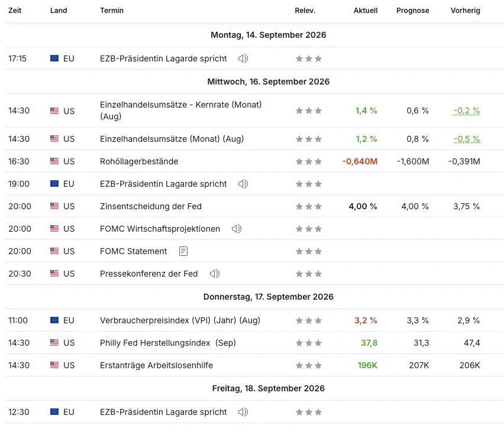
Task: Select the US flag beside Zinsentscheidung der Fed
Action: pyautogui.click(x=54, y=206)
